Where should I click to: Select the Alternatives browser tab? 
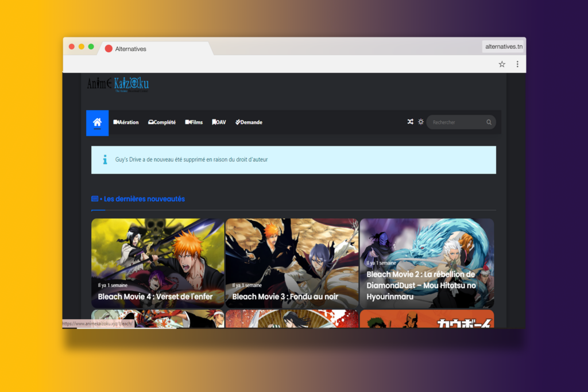155,49
